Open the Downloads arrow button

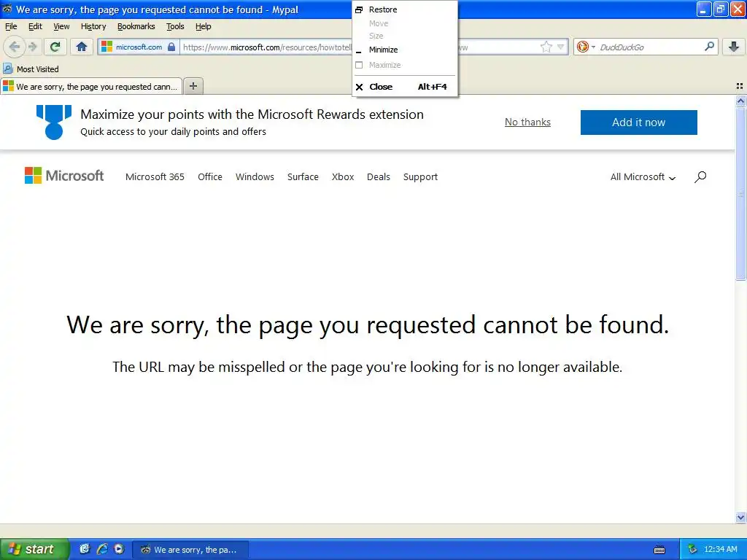pos(734,47)
